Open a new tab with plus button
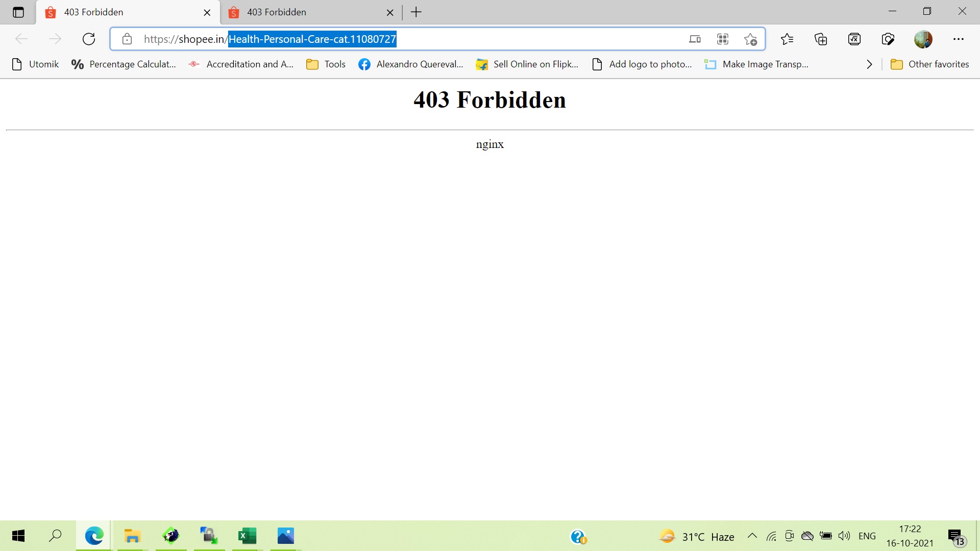Screen dimensions: 980x551 [416, 12]
